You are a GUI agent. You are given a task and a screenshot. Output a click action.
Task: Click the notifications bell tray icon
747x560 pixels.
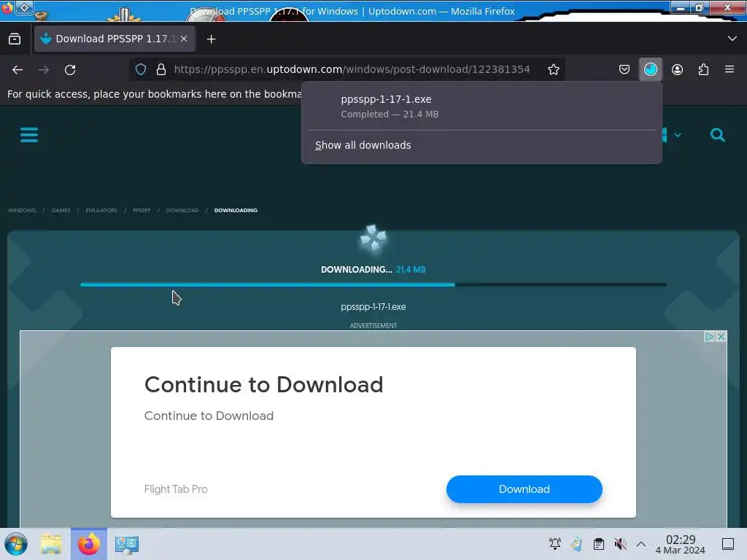pyautogui.click(x=554, y=544)
